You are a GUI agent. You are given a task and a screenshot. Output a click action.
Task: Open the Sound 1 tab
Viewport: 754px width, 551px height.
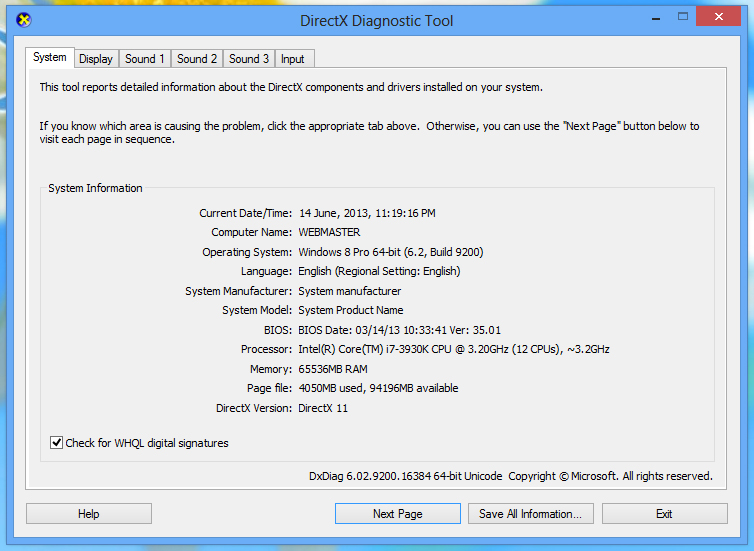point(145,59)
